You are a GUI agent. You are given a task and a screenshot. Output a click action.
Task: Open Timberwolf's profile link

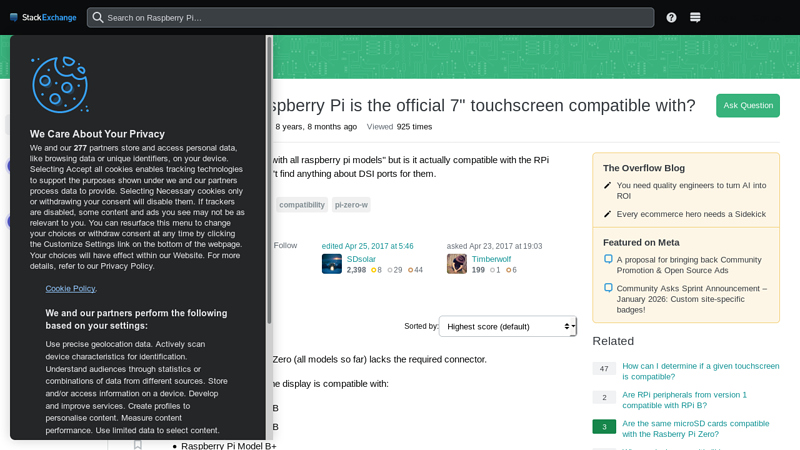(x=491, y=259)
